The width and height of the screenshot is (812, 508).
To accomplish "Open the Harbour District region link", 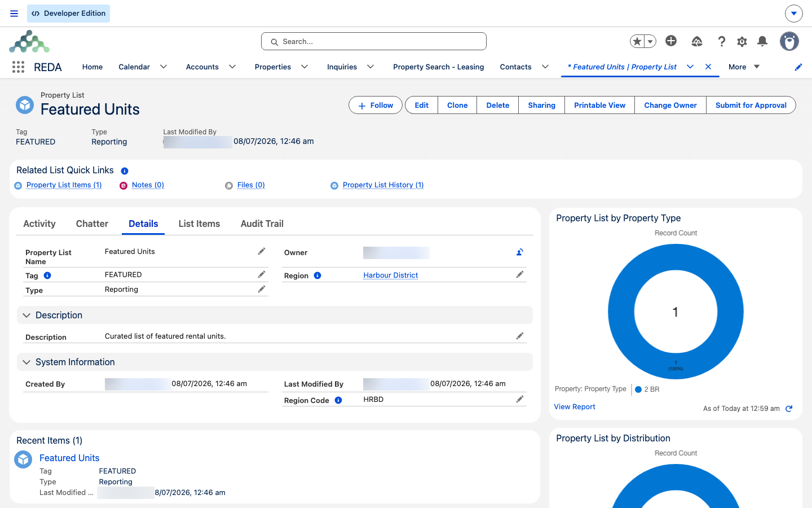I will [x=391, y=275].
